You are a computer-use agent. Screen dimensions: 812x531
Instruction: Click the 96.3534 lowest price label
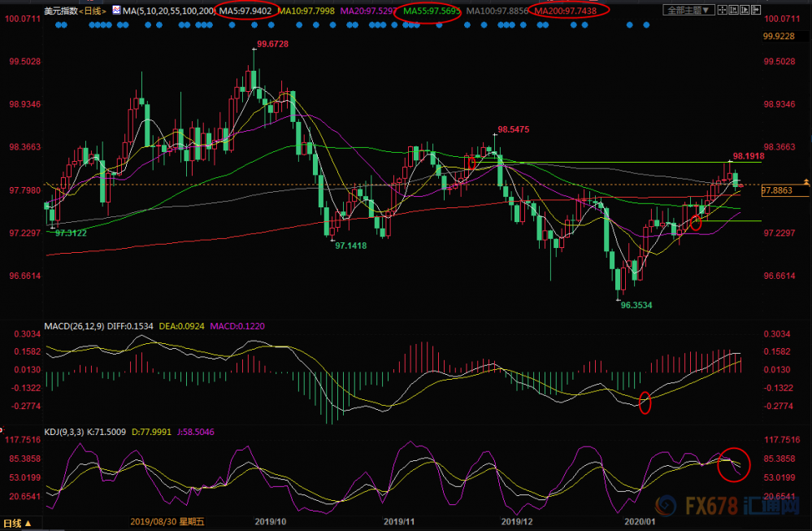(636, 305)
